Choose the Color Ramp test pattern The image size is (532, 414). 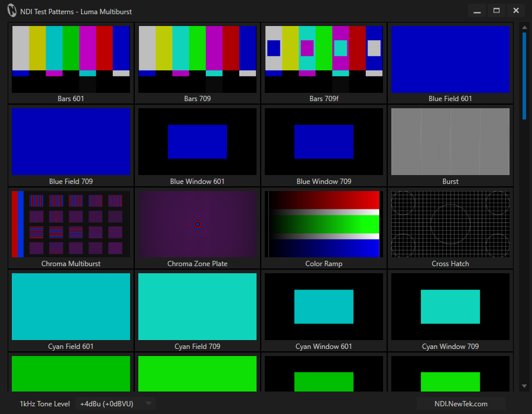(x=324, y=224)
